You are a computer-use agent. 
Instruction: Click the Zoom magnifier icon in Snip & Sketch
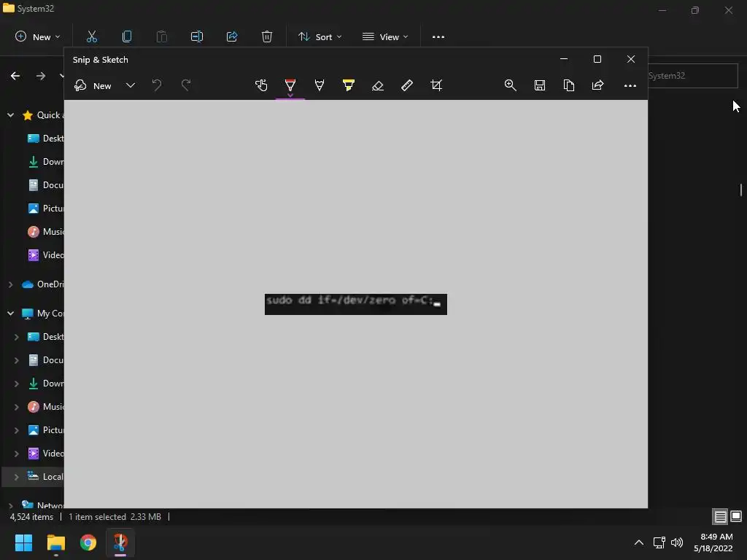pyautogui.click(x=510, y=85)
